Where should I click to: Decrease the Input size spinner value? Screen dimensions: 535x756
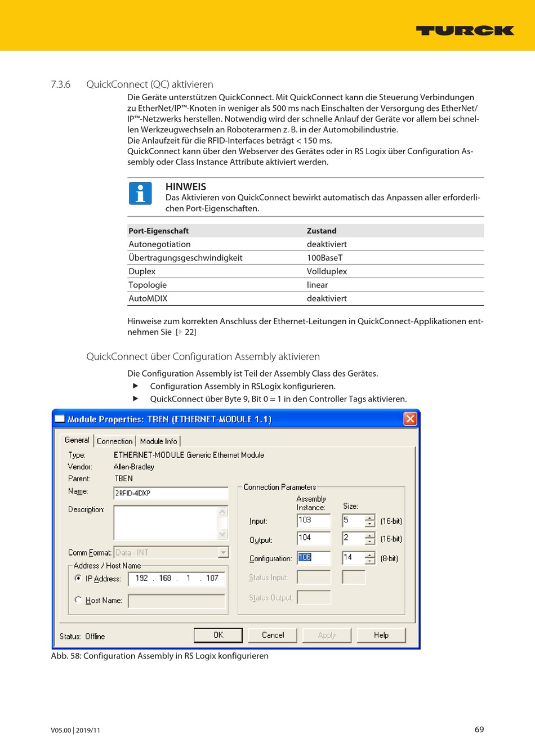coord(369,524)
